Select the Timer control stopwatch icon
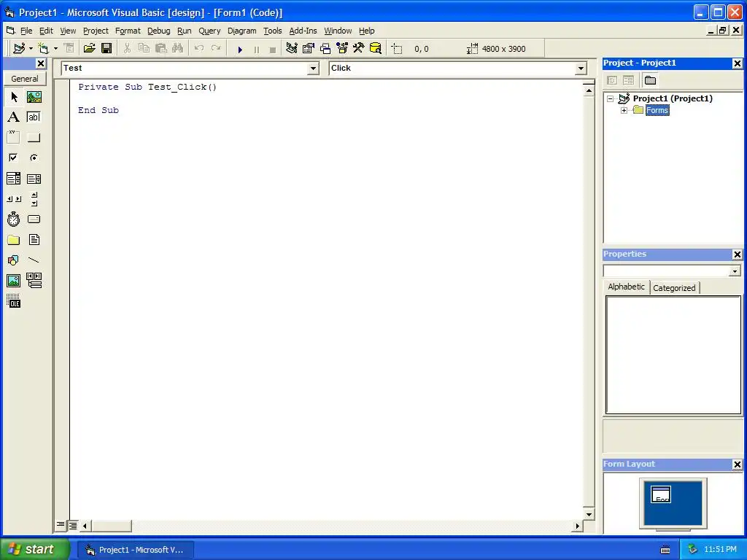Screen dimensions: 747x560 pyautogui.click(x=14, y=219)
